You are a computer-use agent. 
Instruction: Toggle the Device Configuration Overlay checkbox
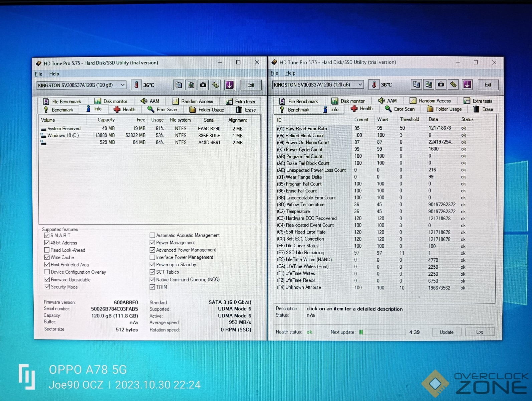tap(47, 272)
